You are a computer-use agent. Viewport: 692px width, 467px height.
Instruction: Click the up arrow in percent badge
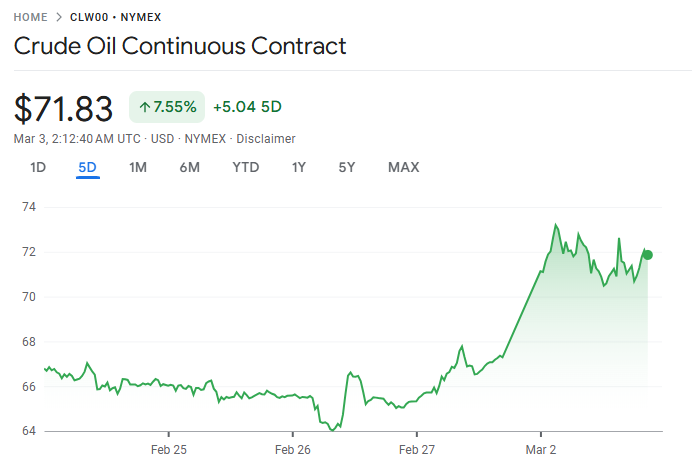[x=145, y=107]
